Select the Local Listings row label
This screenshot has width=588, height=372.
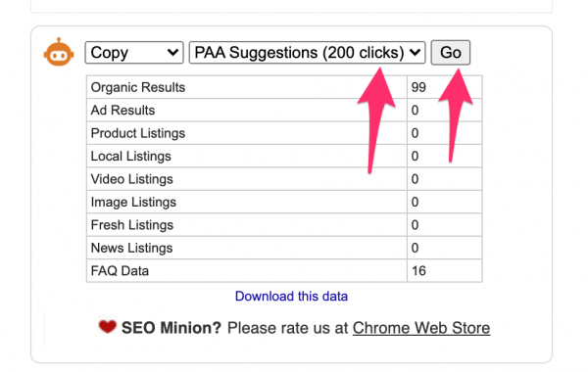(x=131, y=157)
